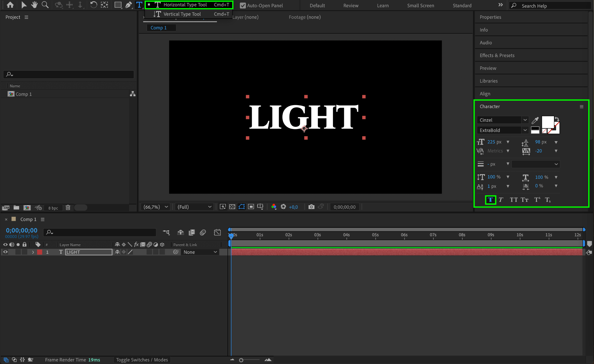Take snapshot with camera icon
The image size is (594, 364).
311,207
